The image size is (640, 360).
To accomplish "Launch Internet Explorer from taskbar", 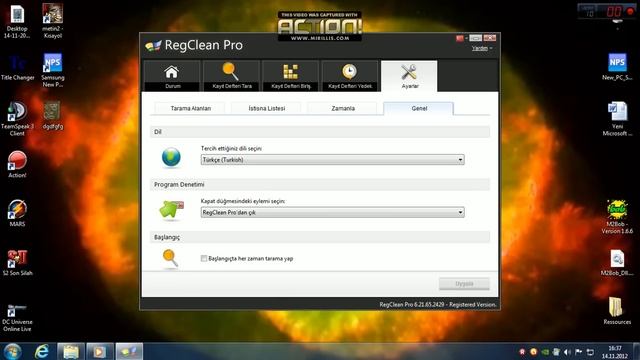I will 42,351.
